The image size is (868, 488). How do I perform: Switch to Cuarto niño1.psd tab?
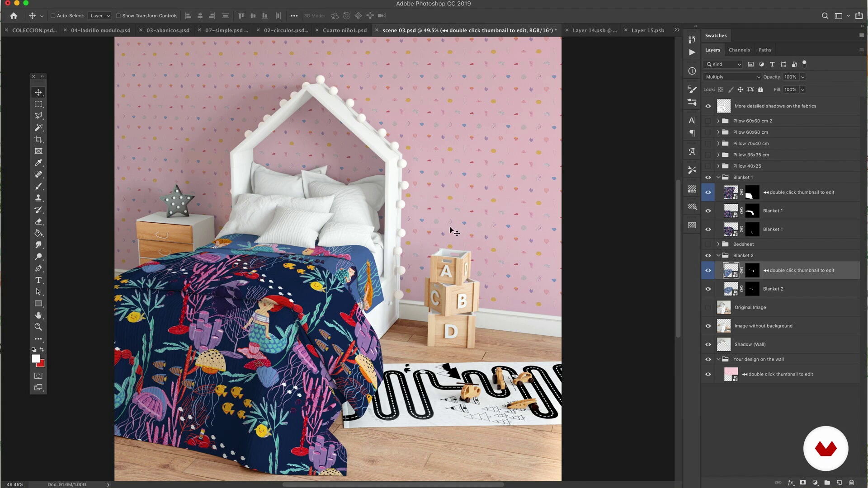pos(344,31)
